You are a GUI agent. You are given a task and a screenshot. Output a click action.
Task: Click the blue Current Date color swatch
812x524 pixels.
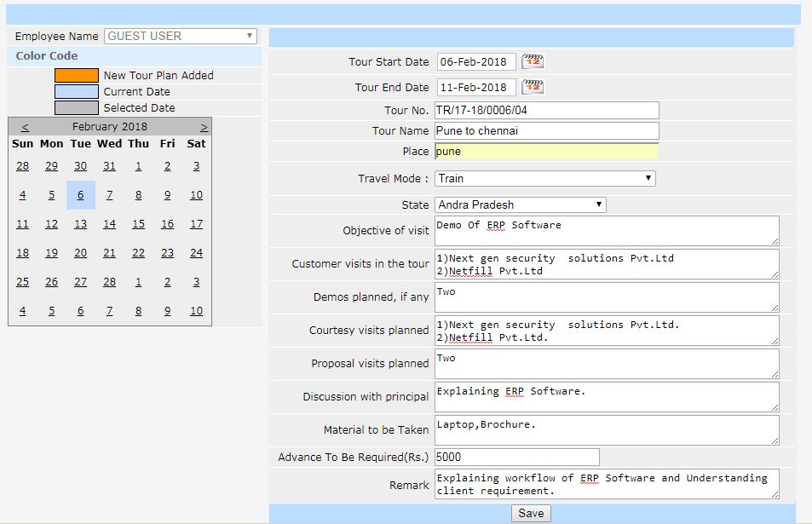77,92
